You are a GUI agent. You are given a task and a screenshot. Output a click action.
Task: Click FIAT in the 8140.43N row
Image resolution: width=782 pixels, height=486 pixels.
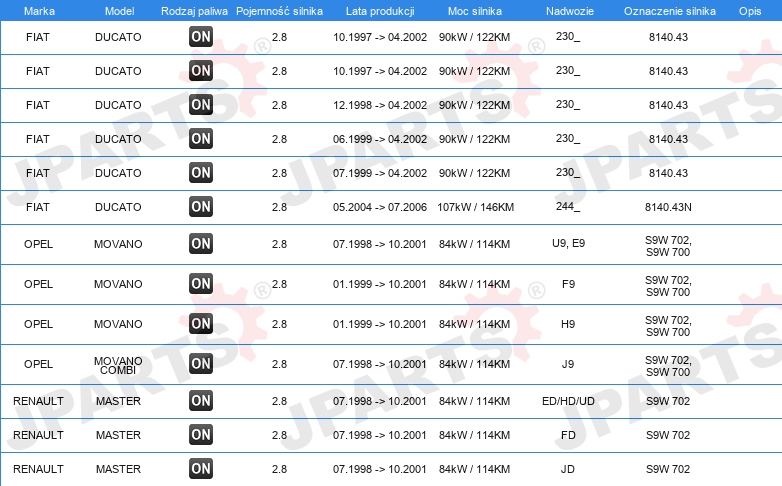click(38, 207)
